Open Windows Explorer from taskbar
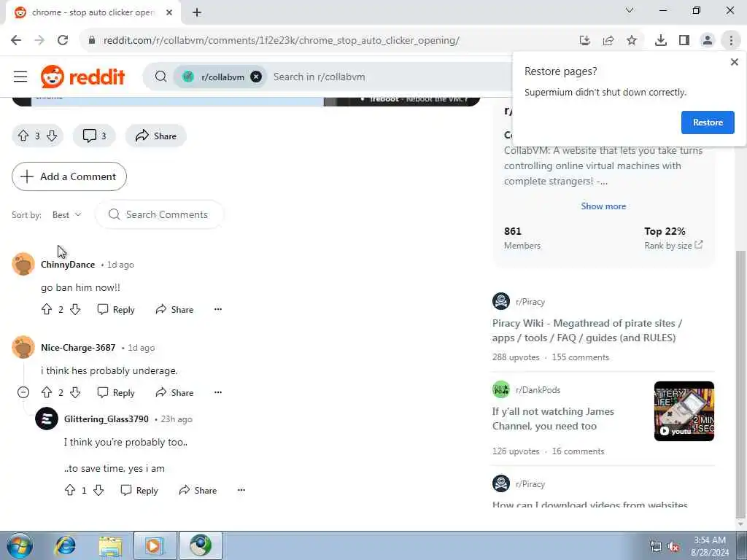This screenshot has height=560, width=747. 111,545
